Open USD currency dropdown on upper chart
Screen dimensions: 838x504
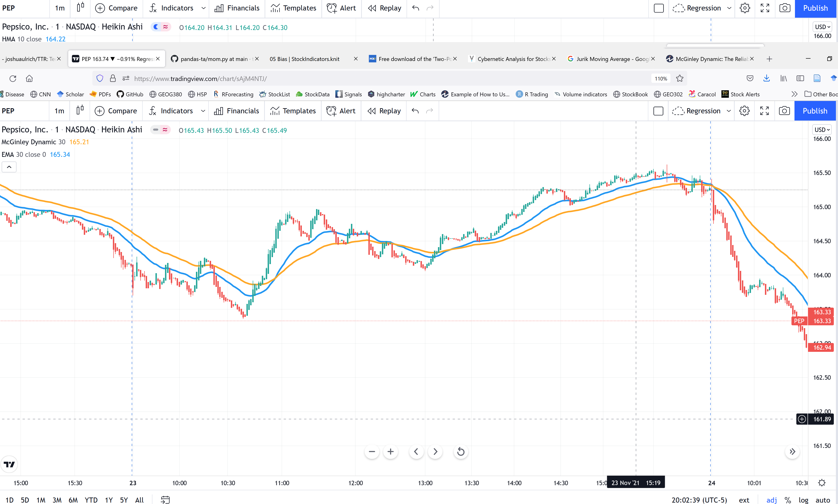click(x=823, y=27)
